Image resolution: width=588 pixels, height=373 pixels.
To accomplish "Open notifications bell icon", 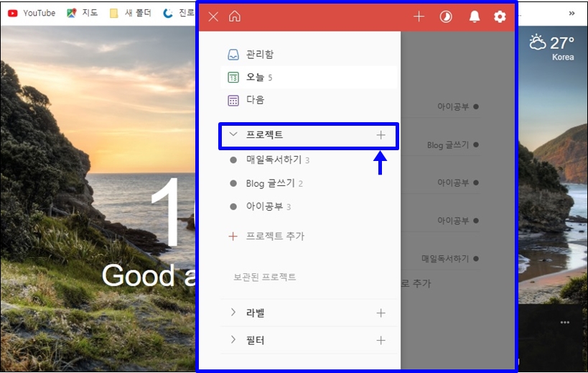I will 475,17.
